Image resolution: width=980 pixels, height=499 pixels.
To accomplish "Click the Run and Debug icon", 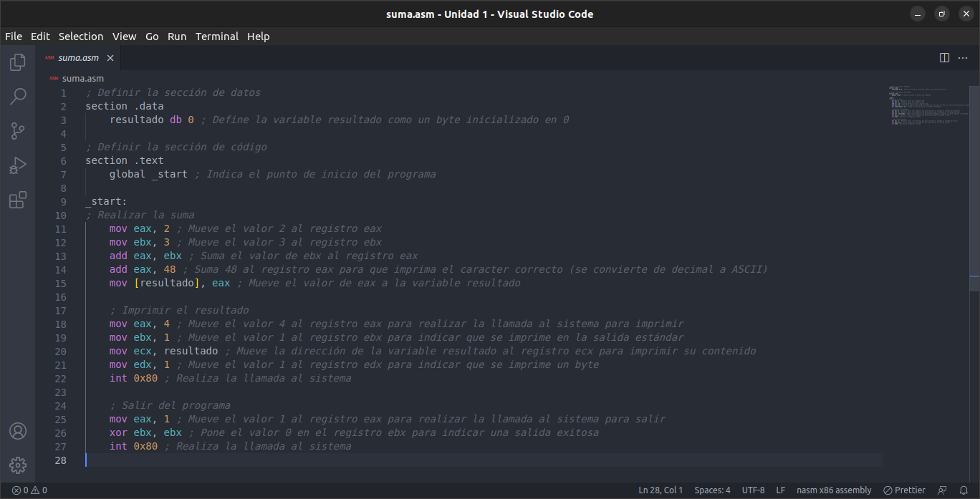I will (17, 165).
